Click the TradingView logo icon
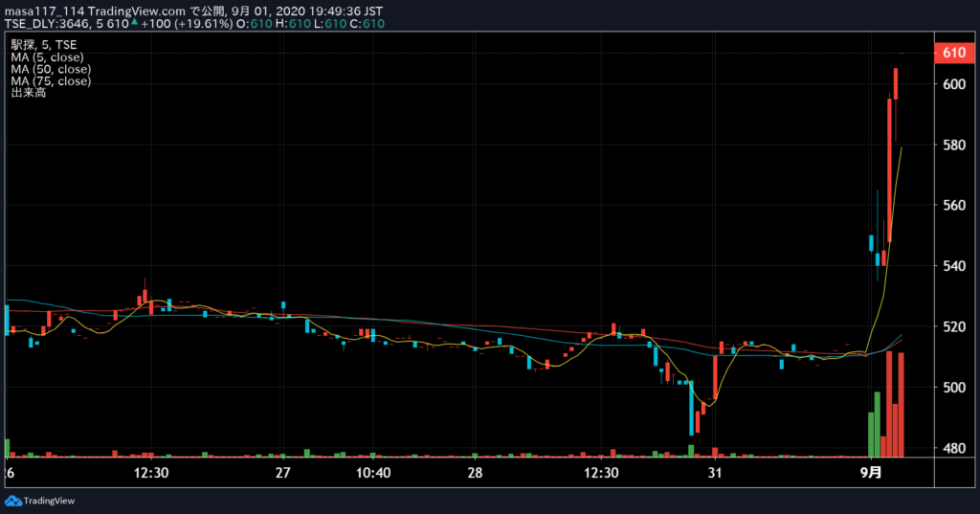Viewport: 980px width, 514px height. pyautogui.click(x=13, y=501)
